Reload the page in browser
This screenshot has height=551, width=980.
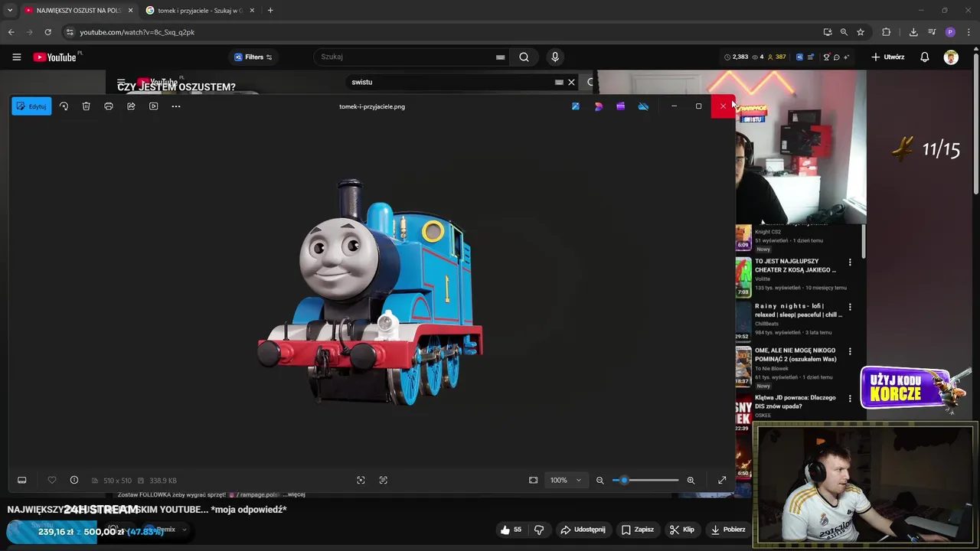(x=47, y=32)
